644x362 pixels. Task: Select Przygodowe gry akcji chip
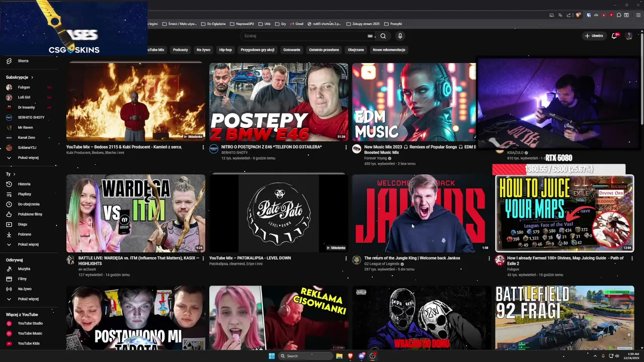point(258,50)
